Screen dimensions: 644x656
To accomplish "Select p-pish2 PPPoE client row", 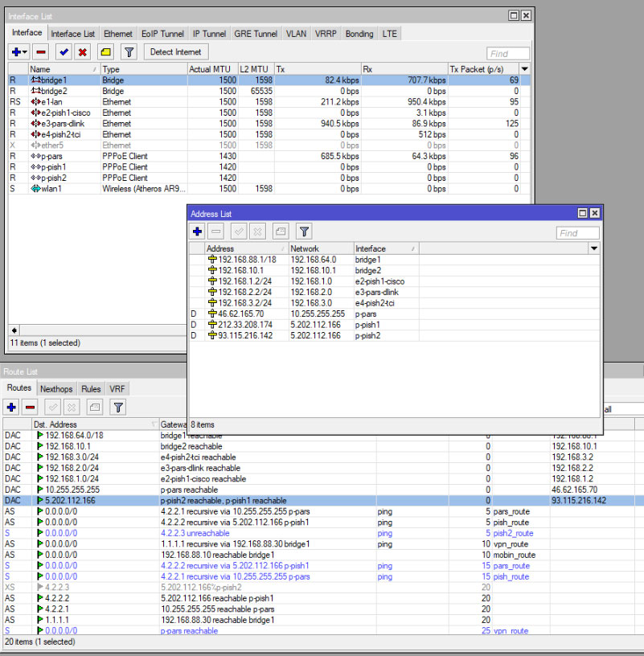I will [x=269, y=178].
